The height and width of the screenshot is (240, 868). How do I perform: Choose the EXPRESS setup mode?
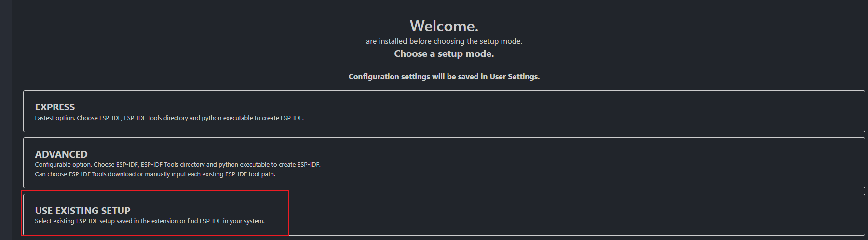point(444,111)
